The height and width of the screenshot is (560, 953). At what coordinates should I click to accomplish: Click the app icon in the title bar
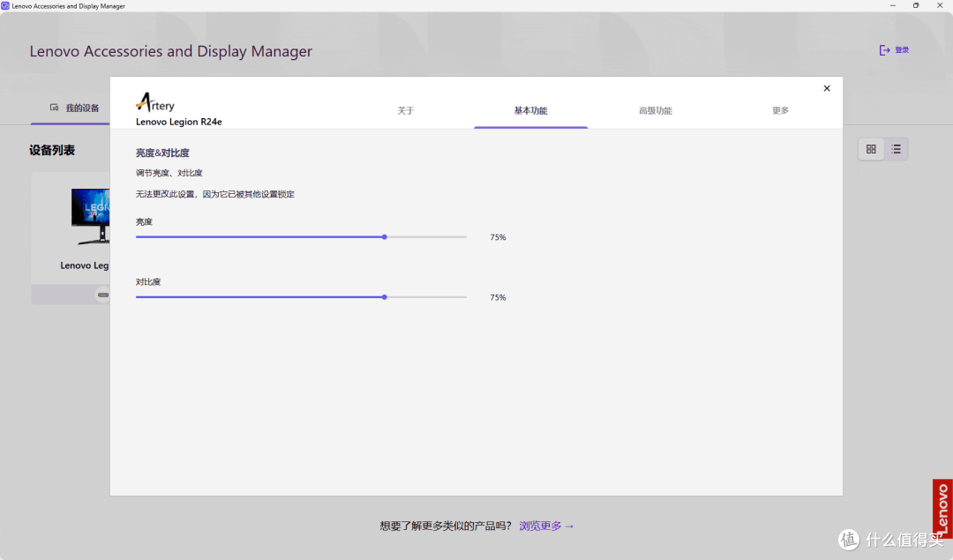pos(5,5)
